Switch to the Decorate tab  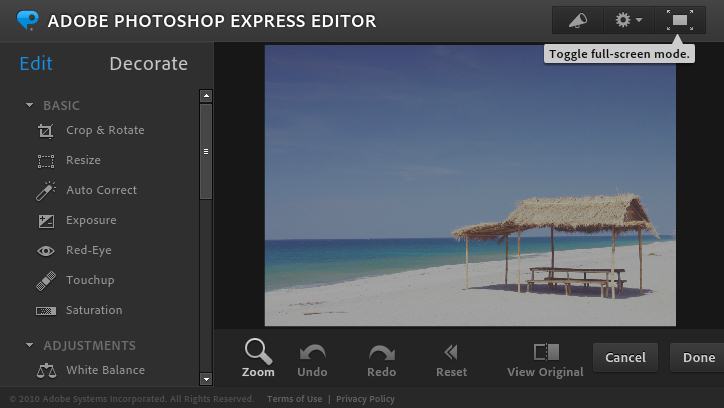tap(149, 64)
